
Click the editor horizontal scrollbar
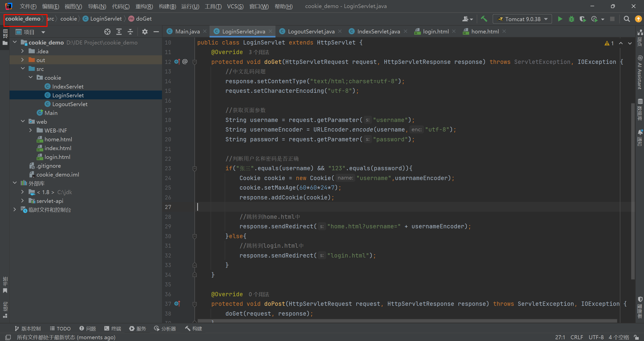click(407, 321)
